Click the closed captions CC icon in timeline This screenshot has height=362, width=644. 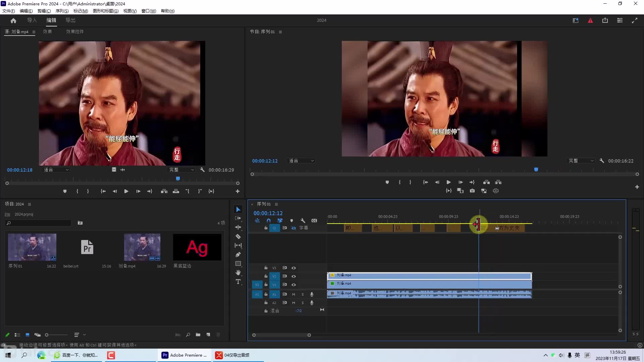point(314,221)
